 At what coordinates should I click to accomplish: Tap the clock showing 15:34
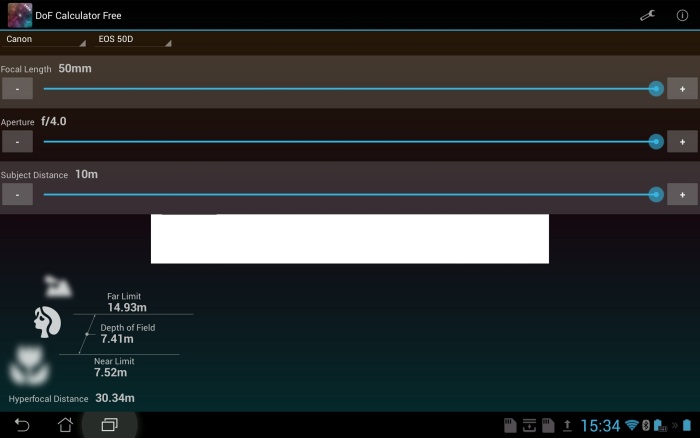[x=600, y=426]
